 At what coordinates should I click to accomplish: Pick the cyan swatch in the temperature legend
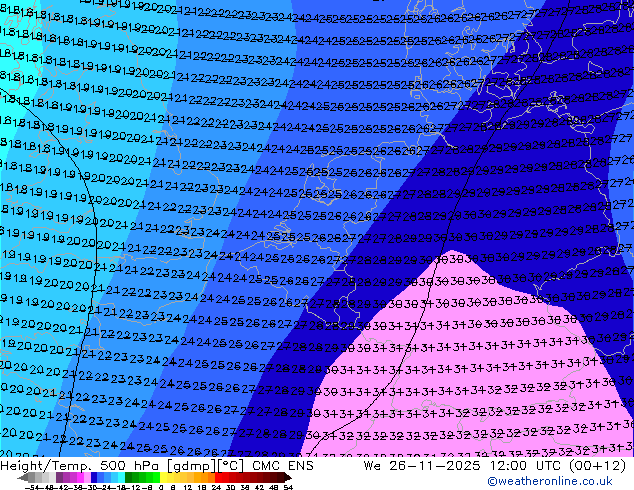point(121,477)
